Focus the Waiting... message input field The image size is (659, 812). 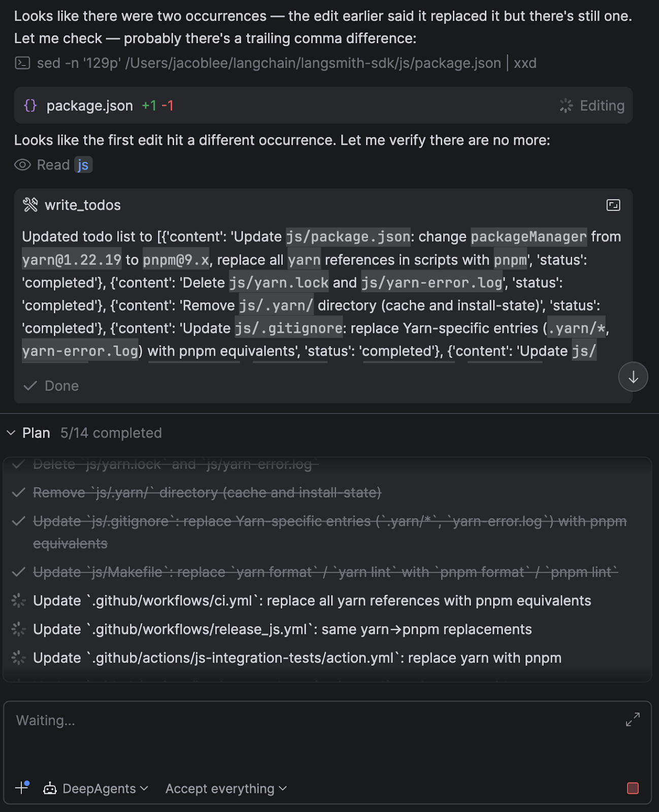point(305,731)
